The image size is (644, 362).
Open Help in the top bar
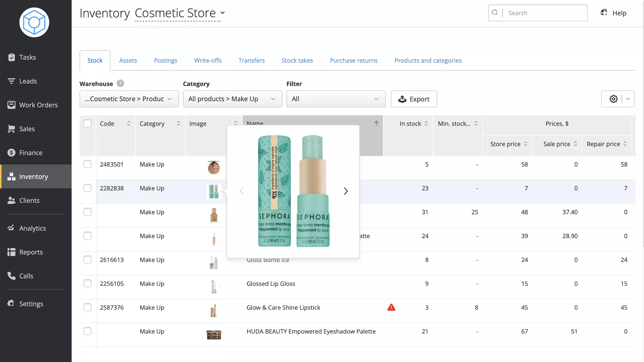pos(614,13)
